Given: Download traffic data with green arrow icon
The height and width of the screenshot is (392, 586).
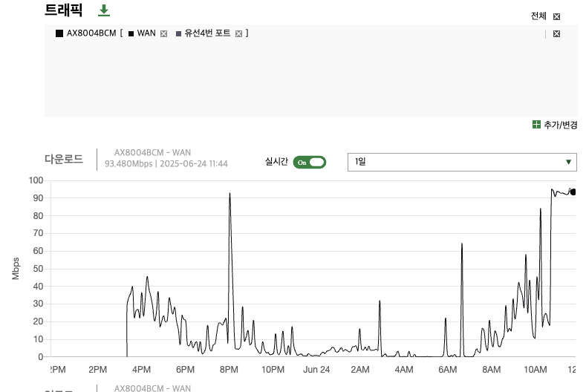Looking at the screenshot, I should [x=104, y=10].
